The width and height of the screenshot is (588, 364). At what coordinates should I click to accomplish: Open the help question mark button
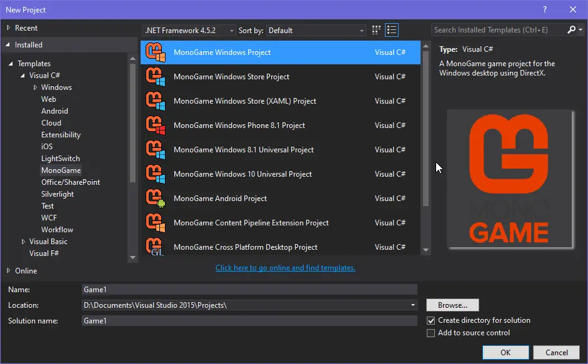tap(544, 10)
